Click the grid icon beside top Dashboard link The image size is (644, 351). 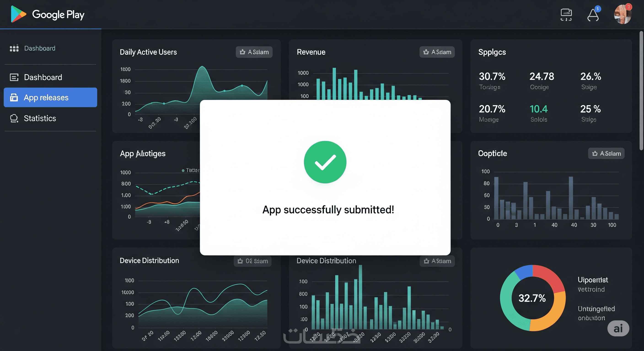(14, 48)
